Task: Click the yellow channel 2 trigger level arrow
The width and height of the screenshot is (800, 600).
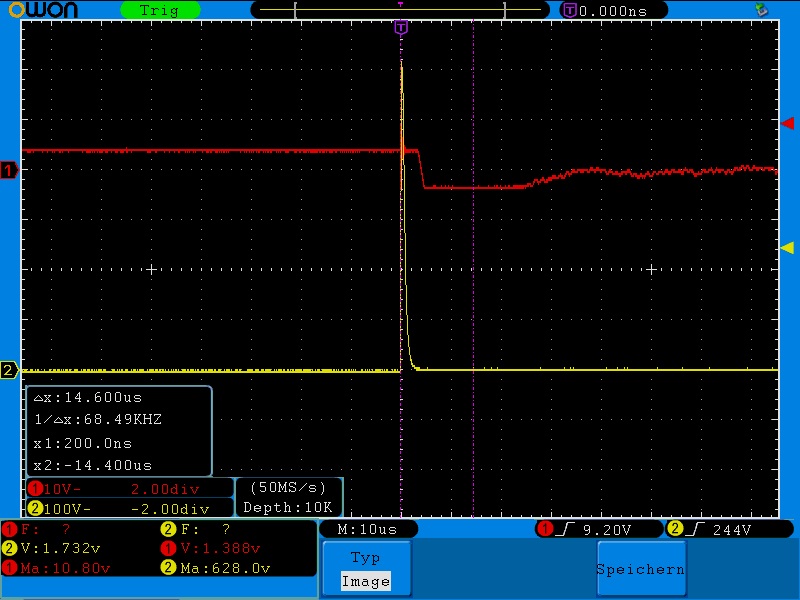Action: click(x=787, y=248)
